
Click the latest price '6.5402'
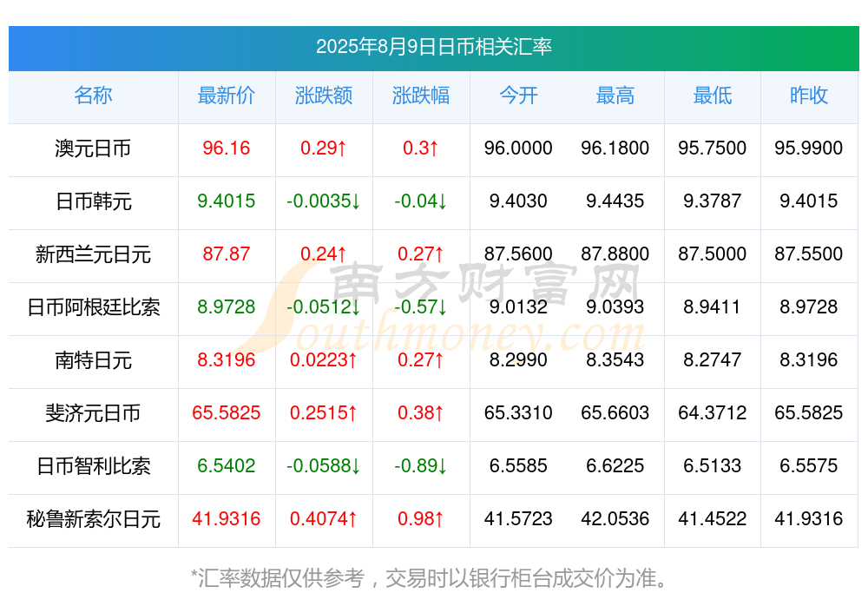point(226,465)
